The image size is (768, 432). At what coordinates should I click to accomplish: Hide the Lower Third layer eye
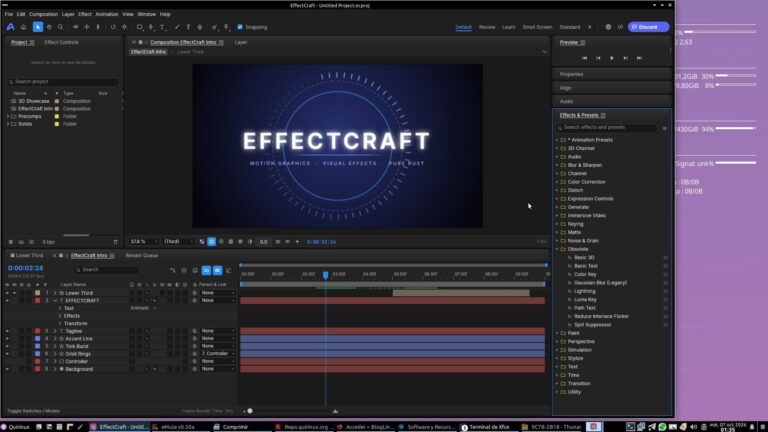[7, 293]
